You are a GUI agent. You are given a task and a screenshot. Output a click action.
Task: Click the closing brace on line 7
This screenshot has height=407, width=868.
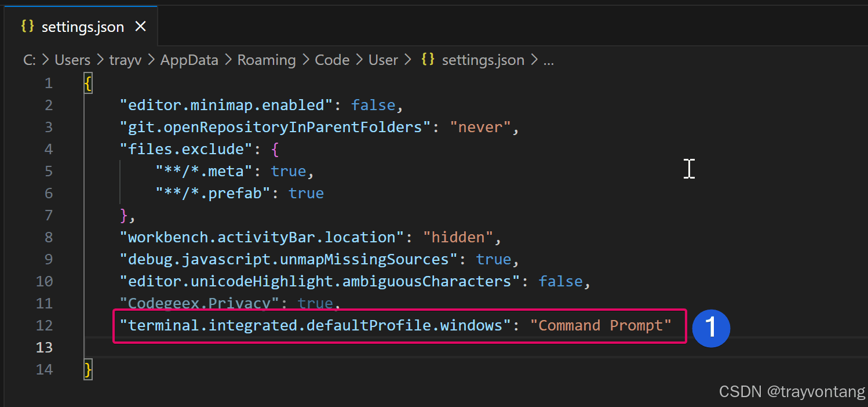(x=123, y=216)
